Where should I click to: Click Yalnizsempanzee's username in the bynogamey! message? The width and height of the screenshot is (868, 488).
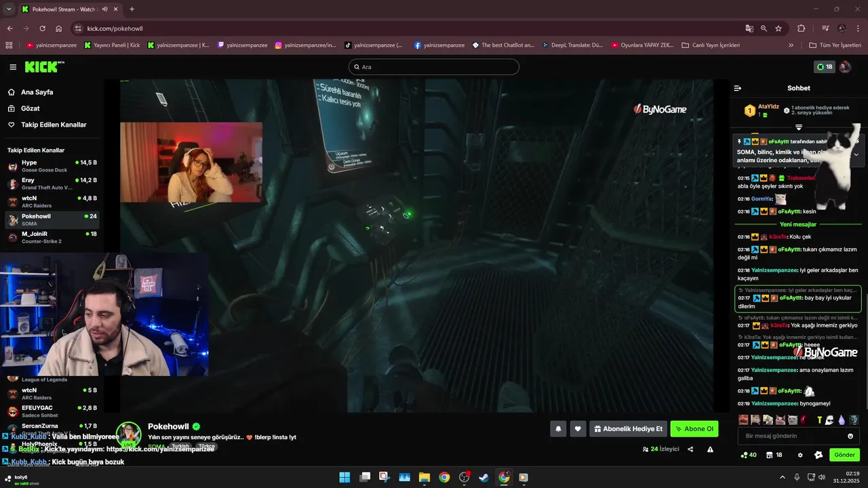[x=774, y=403]
